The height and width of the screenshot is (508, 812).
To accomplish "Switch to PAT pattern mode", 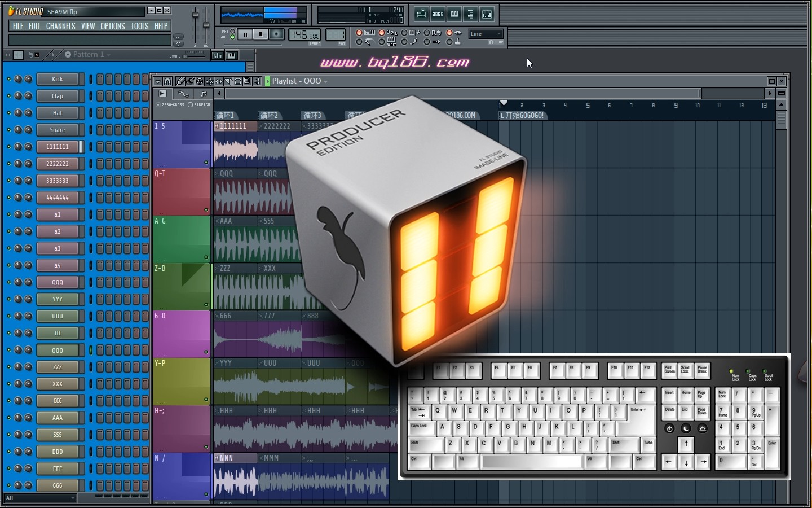I will click(x=232, y=31).
